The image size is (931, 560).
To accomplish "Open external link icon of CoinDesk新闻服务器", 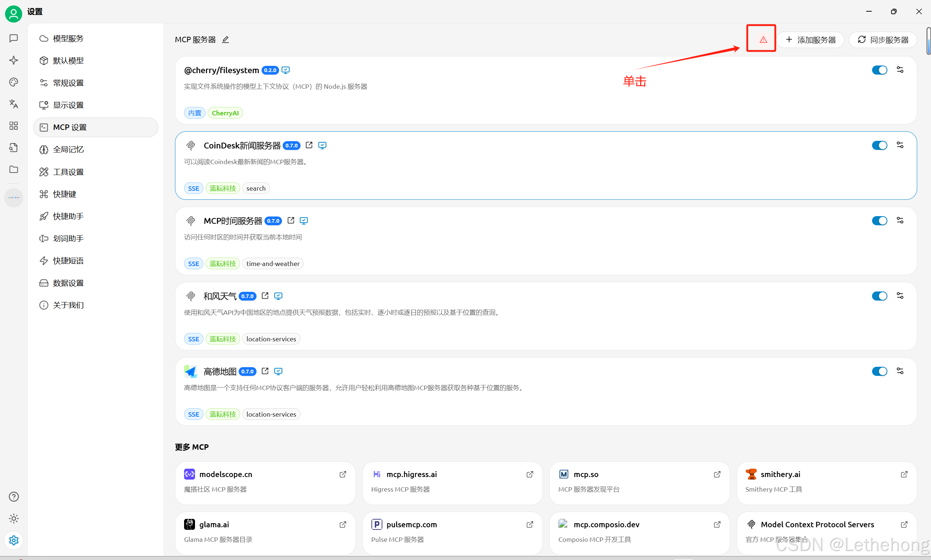I will pos(309,145).
